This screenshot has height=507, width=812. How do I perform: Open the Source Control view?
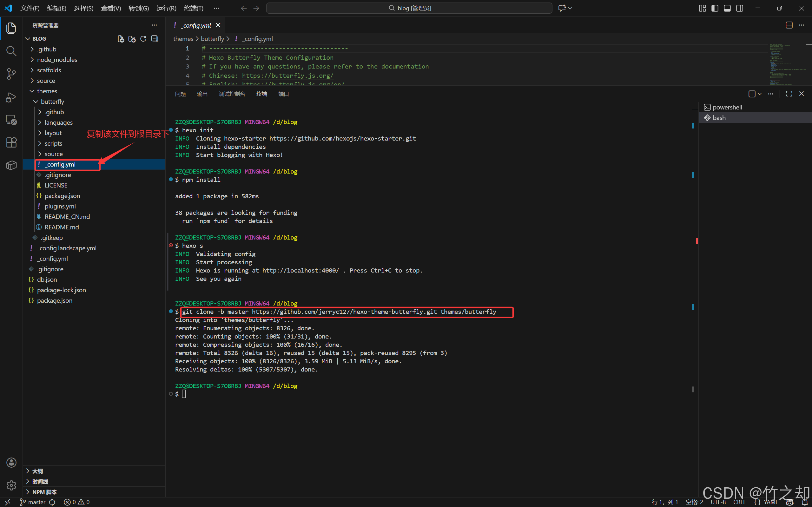(11, 74)
